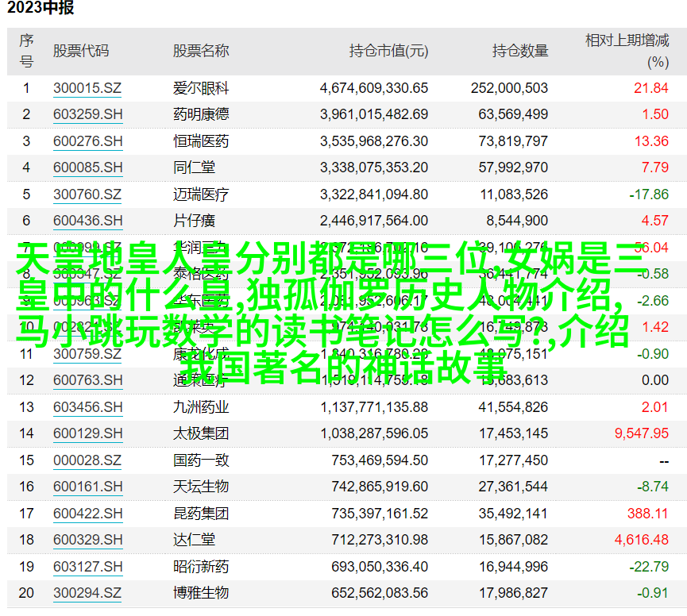Click the change value '9,547.95'

[642, 433]
